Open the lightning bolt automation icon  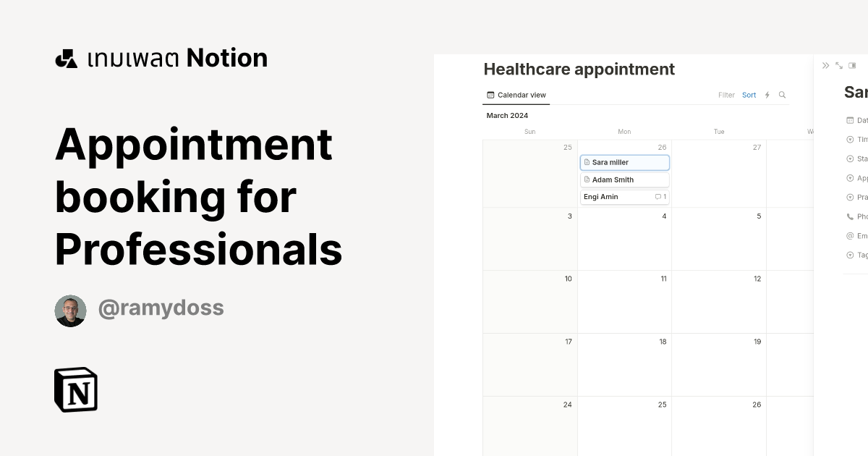767,95
